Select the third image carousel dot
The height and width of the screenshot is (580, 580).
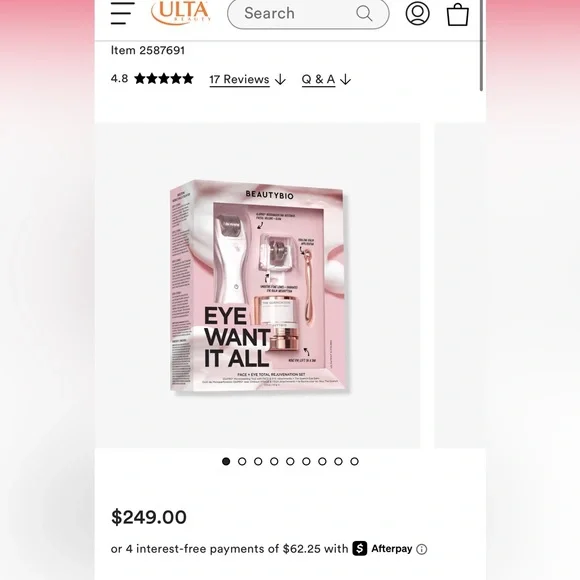(258, 461)
